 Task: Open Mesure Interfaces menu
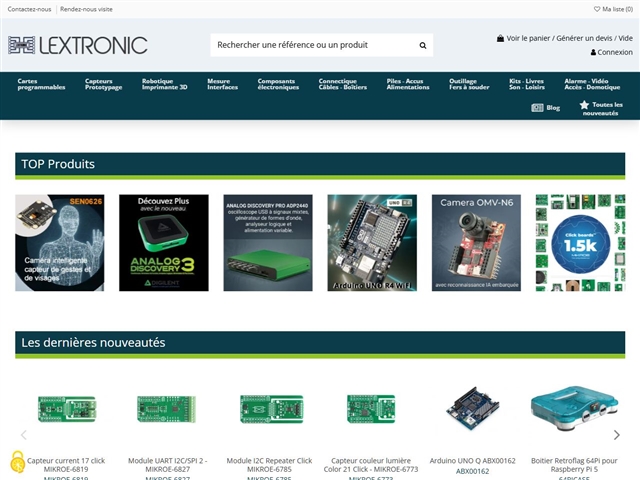pyautogui.click(x=222, y=84)
